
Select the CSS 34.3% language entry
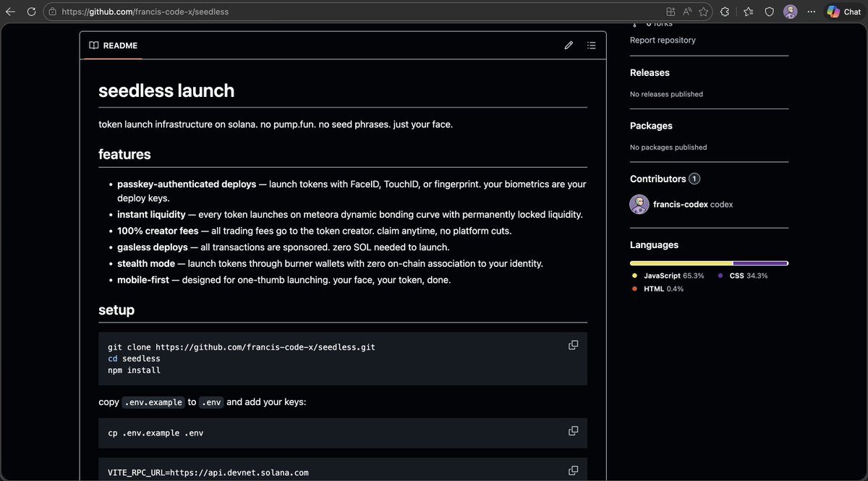coord(743,276)
